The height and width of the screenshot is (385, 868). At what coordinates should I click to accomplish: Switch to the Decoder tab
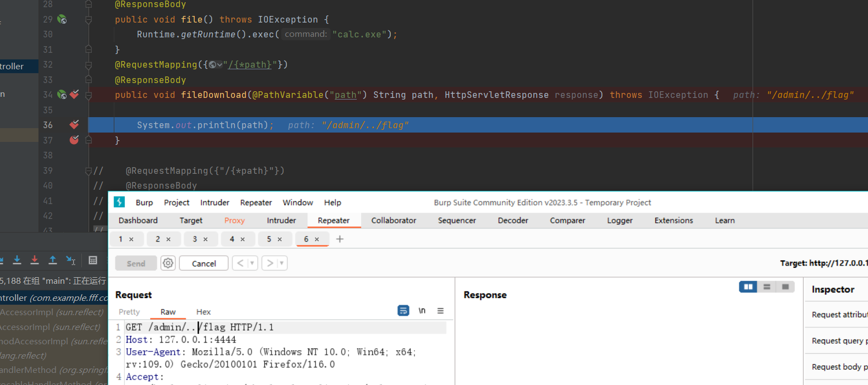pyautogui.click(x=512, y=221)
